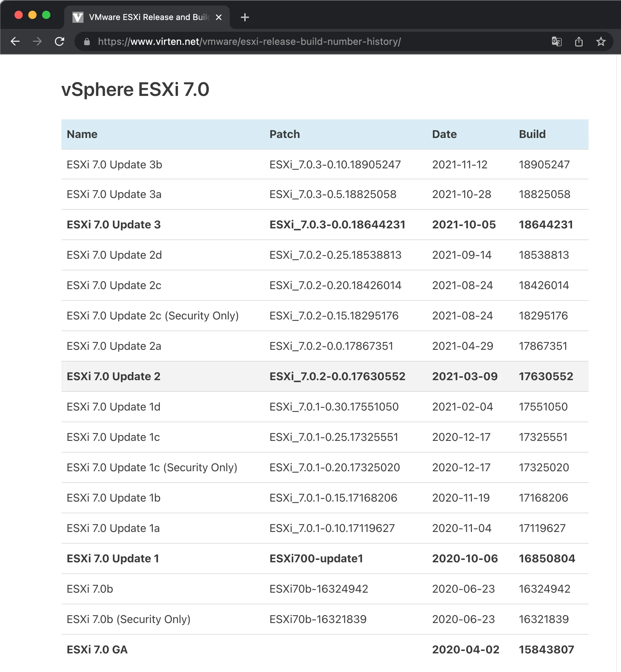Select patch ESXi700-update1
The height and width of the screenshot is (672, 621).
(316, 559)
